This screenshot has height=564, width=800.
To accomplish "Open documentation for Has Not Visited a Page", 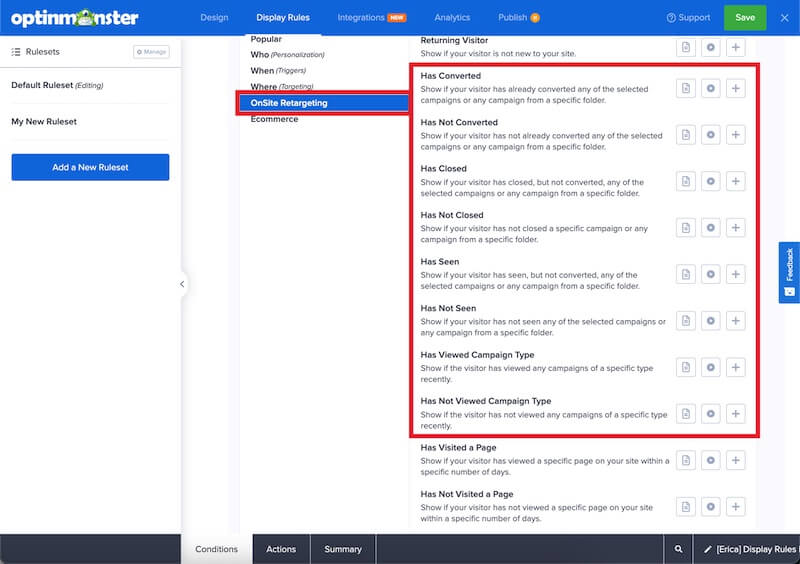I will [x=686, y=506].
